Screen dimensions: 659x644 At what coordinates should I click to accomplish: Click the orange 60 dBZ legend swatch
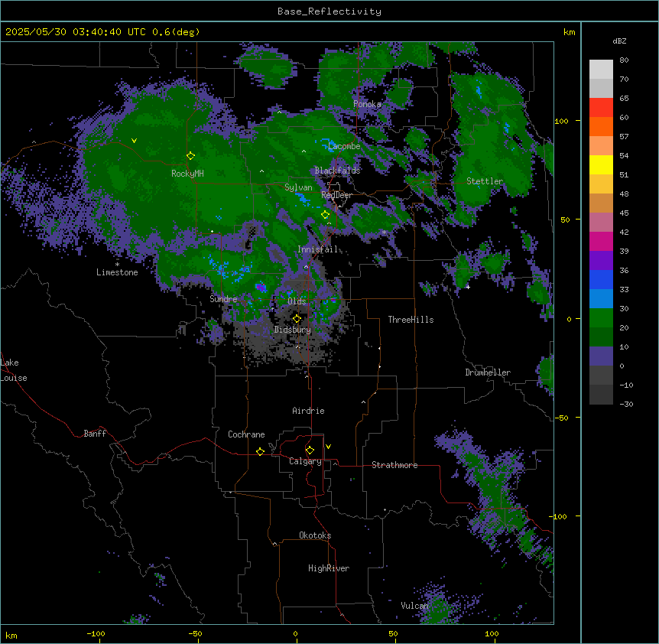[601, 126]
